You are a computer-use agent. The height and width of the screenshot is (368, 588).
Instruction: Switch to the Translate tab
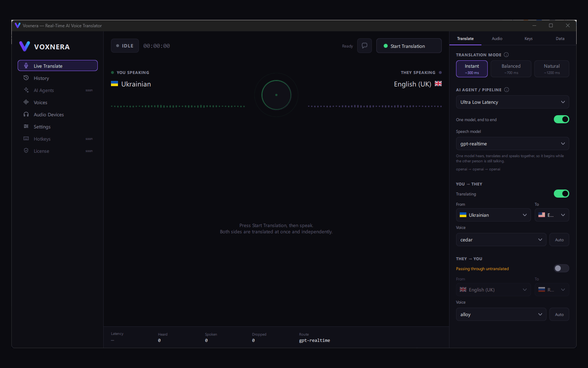(465, 39)
